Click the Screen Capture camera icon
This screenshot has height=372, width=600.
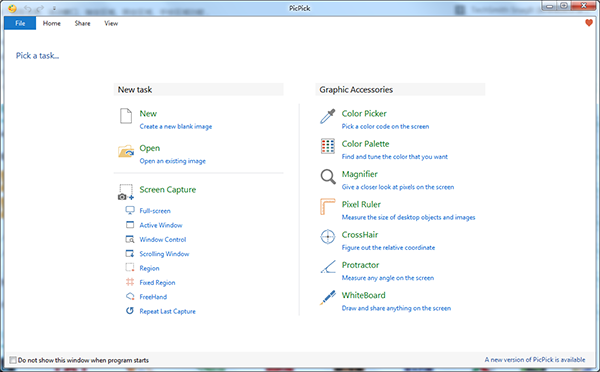coord(126,192)
